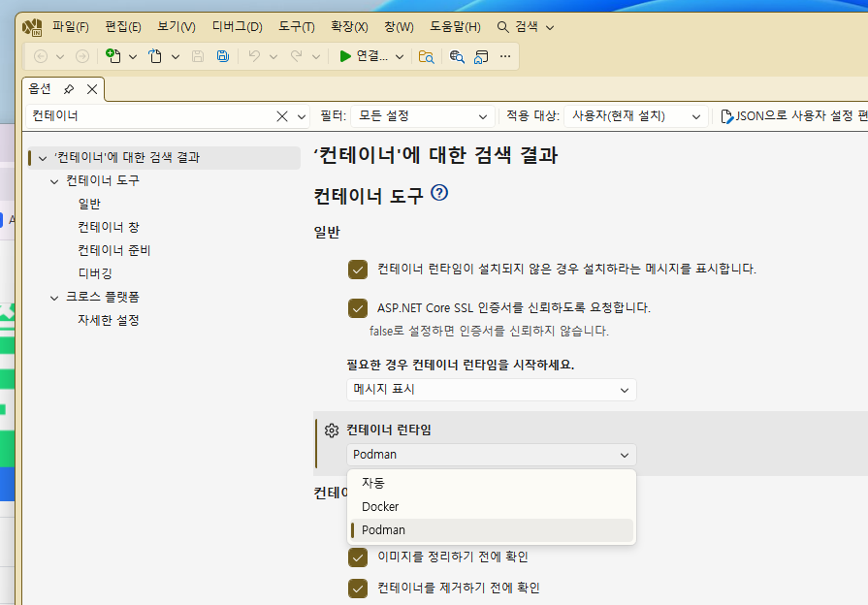This screenshot has width=868, height=605.
Task: Collapse the 검색 결과 tree node
Action: click(43, 158)
